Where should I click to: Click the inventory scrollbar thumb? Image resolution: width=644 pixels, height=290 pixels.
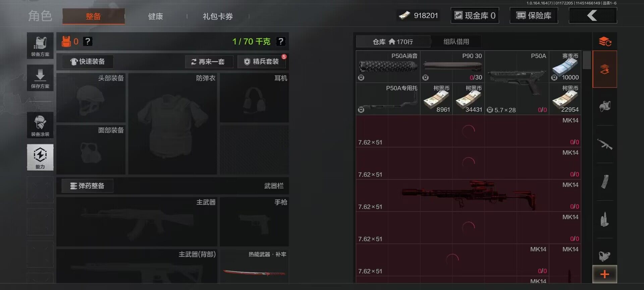pos(587,60)
